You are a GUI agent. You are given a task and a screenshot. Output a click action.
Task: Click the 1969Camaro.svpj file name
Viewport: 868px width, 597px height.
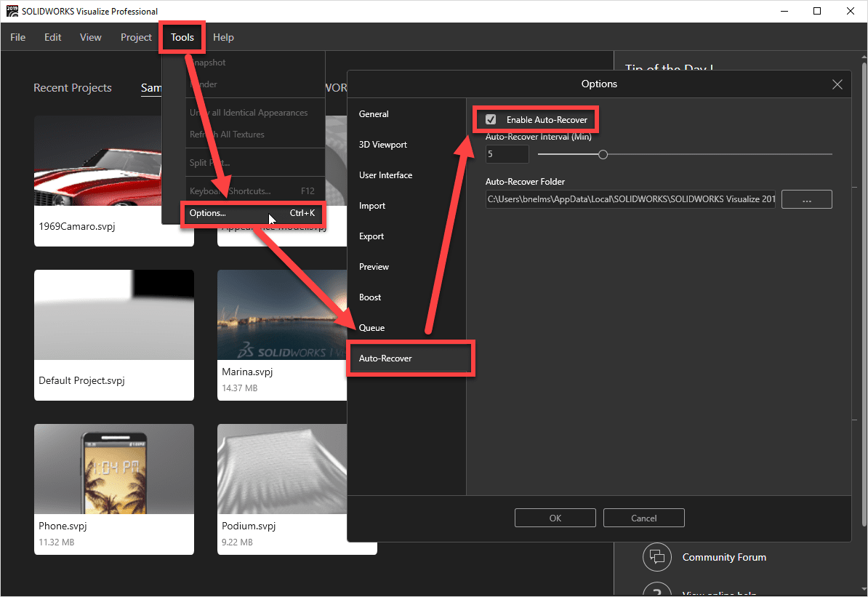(77, 226)
